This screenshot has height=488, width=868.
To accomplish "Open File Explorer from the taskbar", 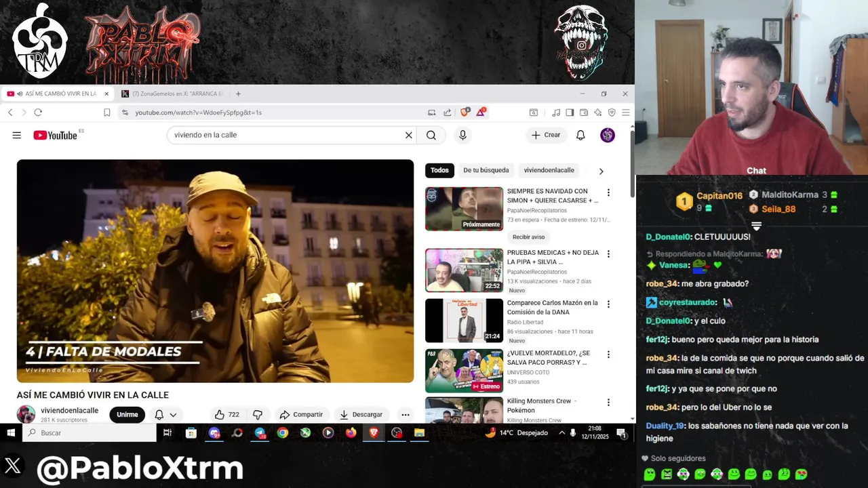I will [419, 432].
